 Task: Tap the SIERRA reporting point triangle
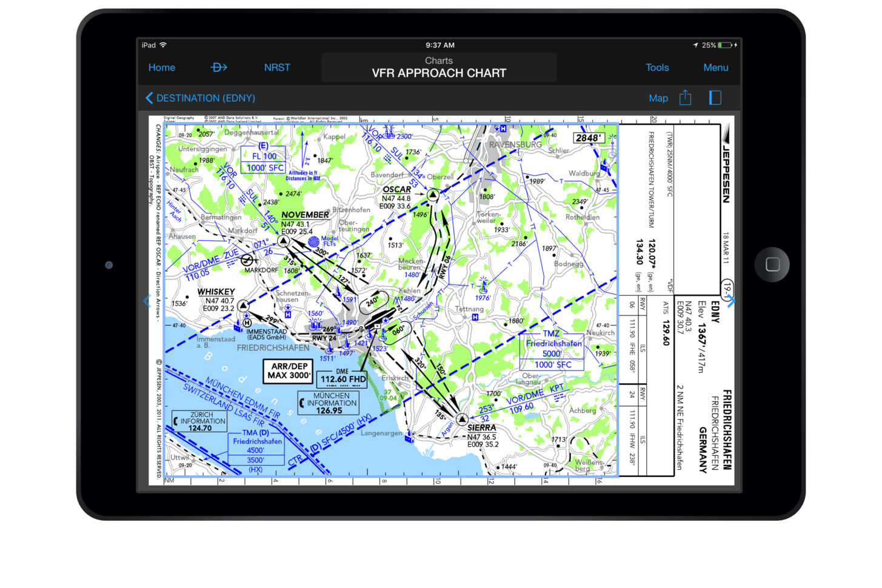pyautogui.click(x=462, y=419)
